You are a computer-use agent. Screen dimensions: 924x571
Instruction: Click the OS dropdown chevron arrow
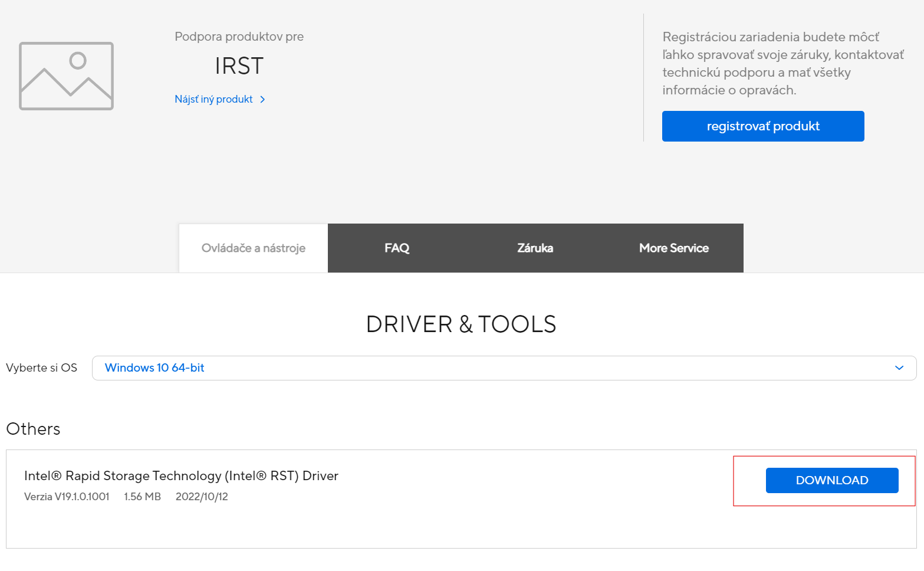tap(899, 368)
